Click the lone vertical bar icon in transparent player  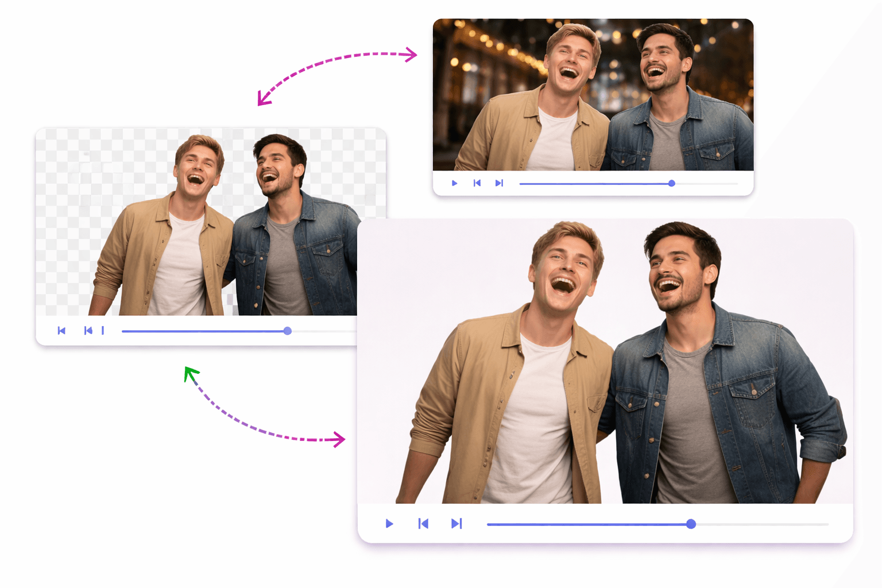click(x=103, y=331)
